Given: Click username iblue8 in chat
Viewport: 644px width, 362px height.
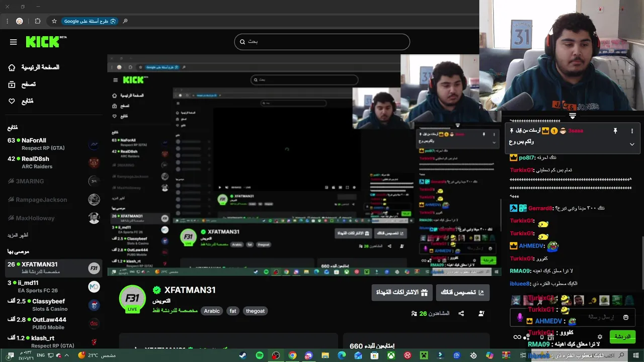Looking at the screenshot, I should click(x=520, y=284).
